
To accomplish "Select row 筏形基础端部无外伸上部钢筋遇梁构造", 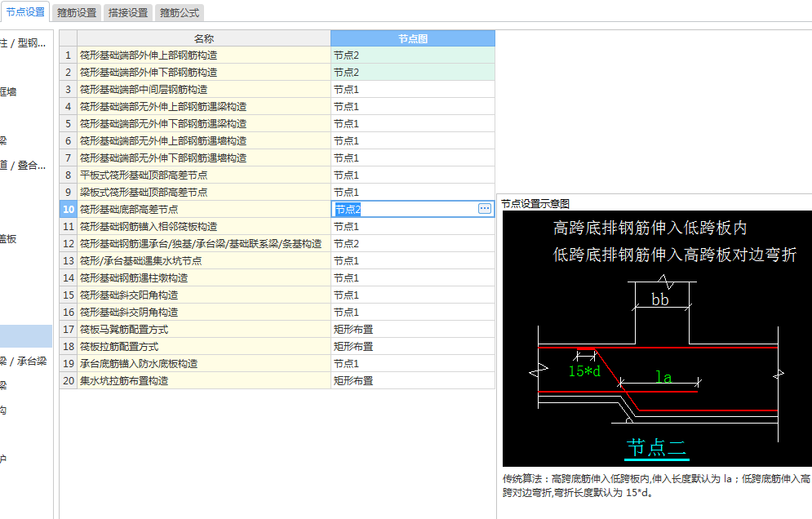I will point(204,107).
